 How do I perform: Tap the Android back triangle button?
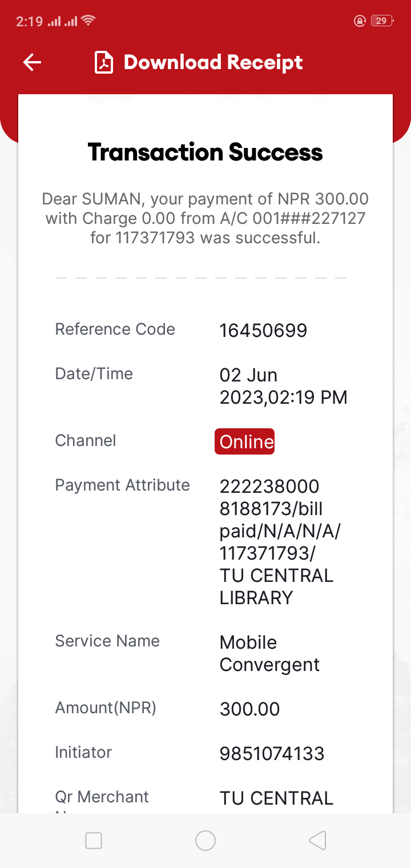[x=317, y=841]
